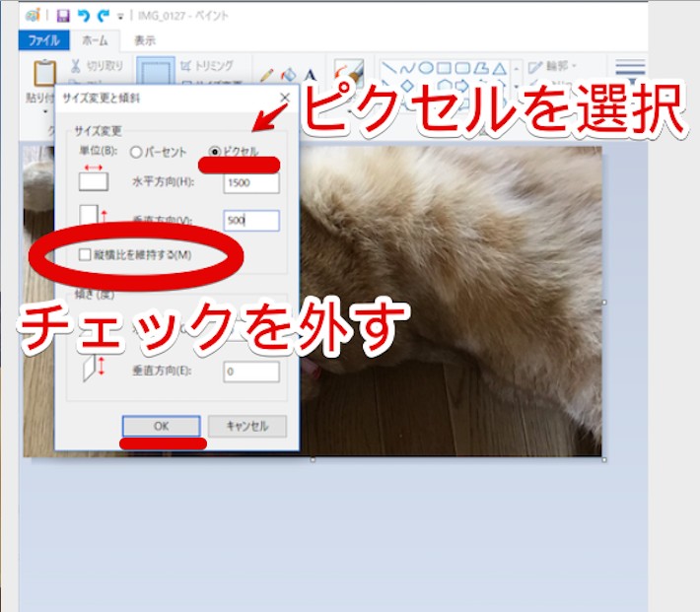The width and height of the screenshot is (700, 612).
Task: Expand the shapes gallery scroll arrow
Action: (x=517, y=69)
